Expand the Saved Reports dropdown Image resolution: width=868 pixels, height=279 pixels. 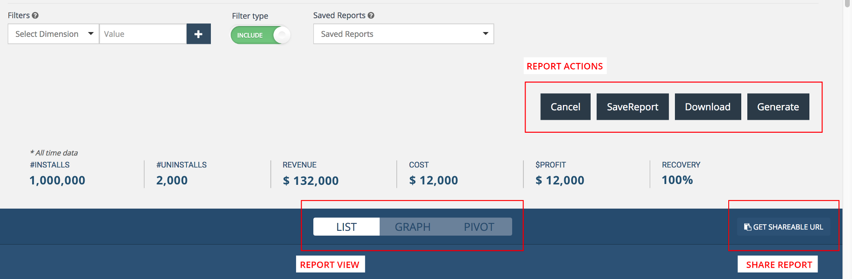[x=403, y=34]
